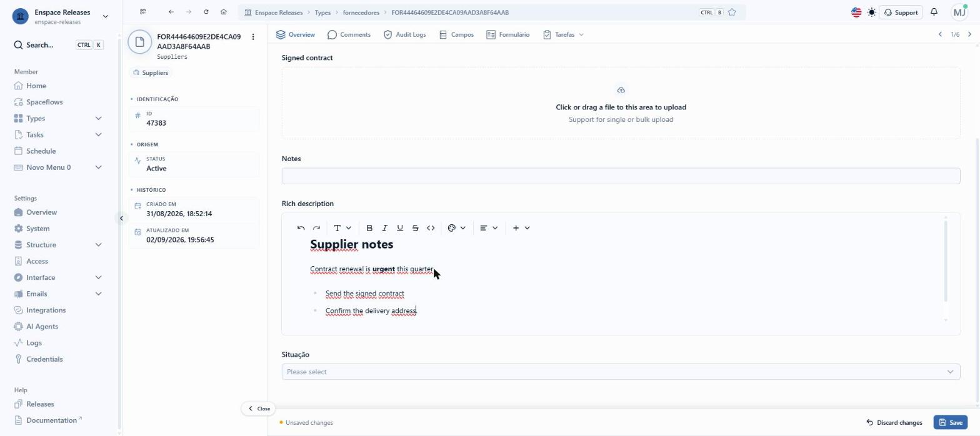Go to previous record arrow

(940, 34)
